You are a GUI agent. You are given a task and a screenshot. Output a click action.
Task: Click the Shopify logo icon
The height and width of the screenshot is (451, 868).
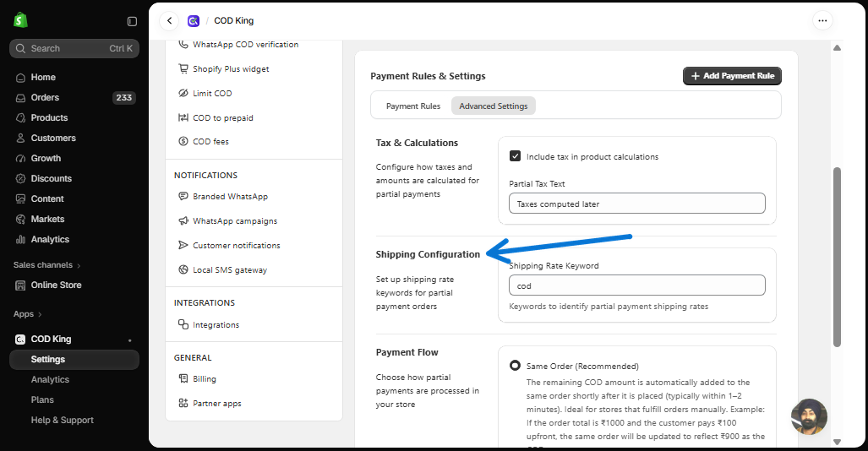pos(20,20)
